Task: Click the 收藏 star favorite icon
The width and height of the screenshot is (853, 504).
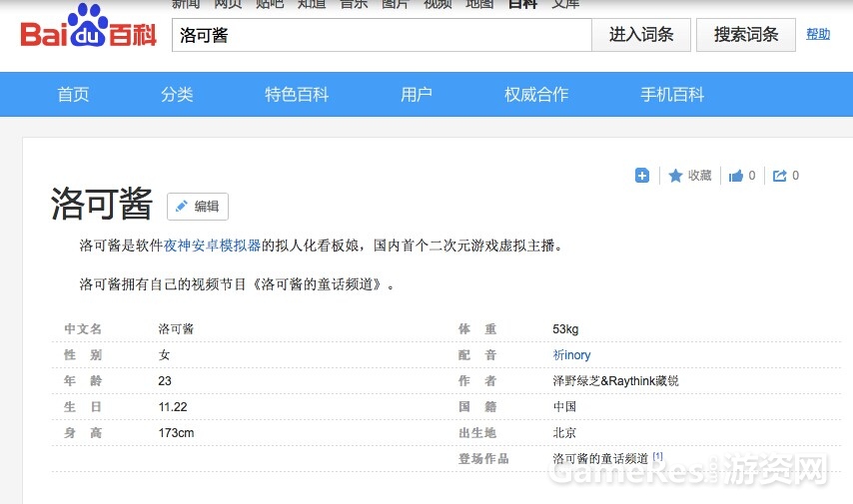Action: click(x=675, y=176)
